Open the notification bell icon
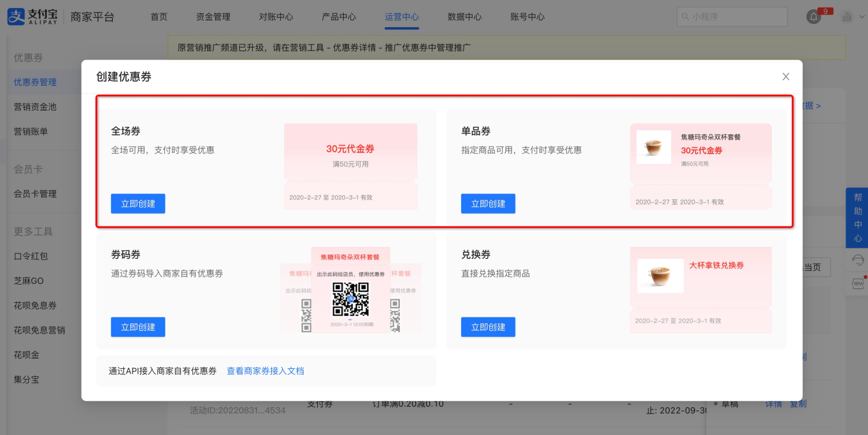 tap(814, 17)
